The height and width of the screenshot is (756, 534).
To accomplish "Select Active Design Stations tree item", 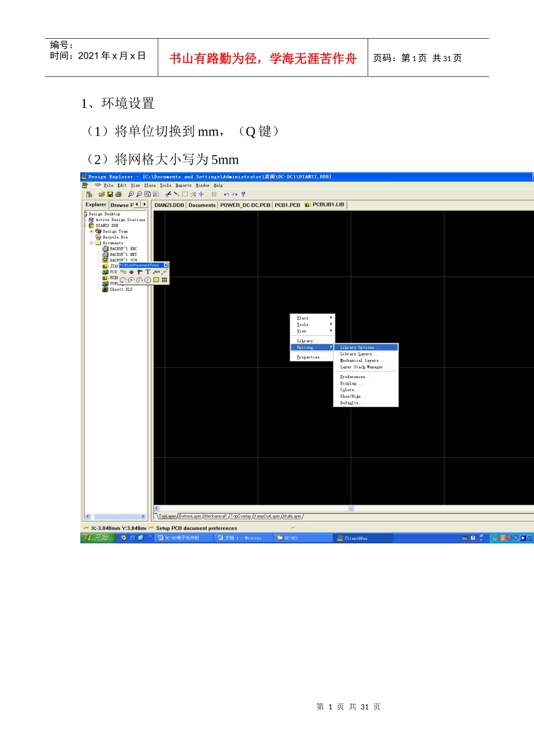I will pyautogui.click(x=120, y=220).
